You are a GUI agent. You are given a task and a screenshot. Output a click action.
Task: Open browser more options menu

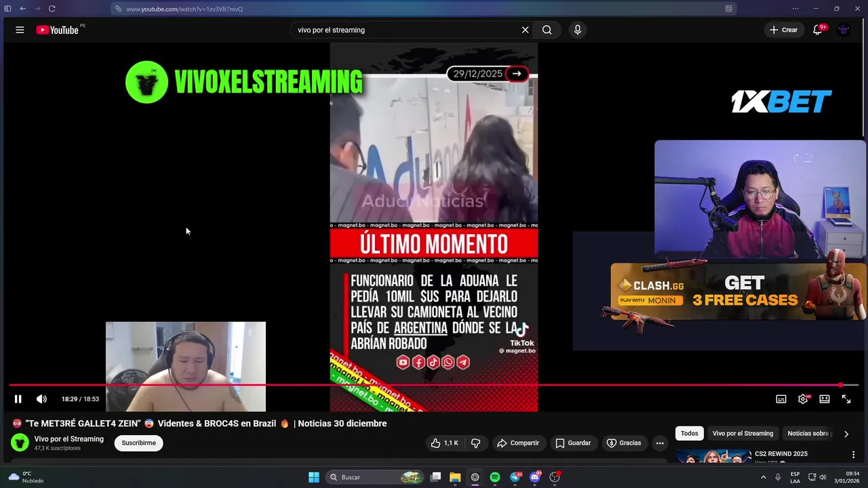tap(795, 9)
